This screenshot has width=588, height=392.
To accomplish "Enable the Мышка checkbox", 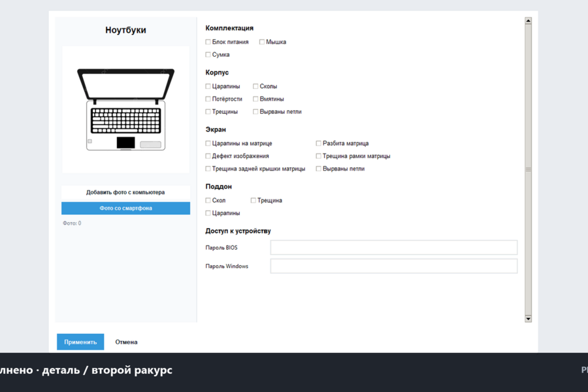I will [x=262, y=42].
